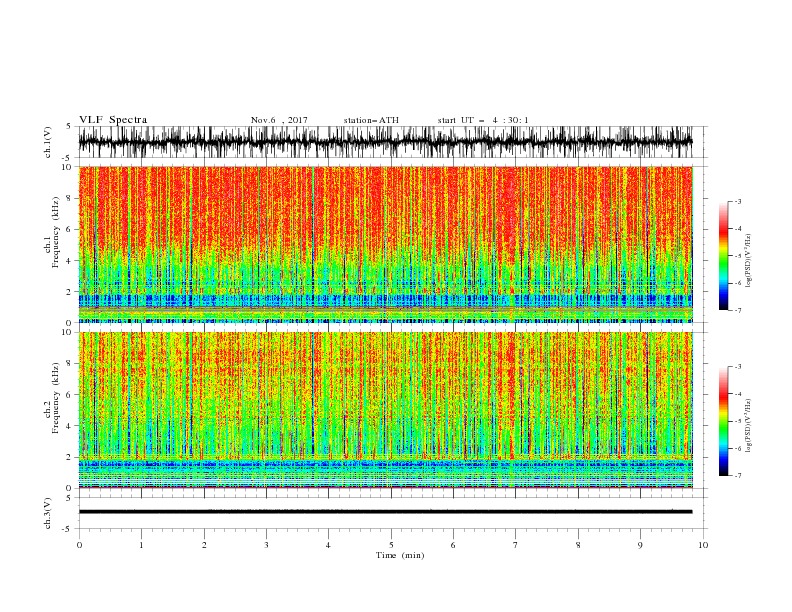Viewport: 792px width, 612px height.
Task: Click the "2" tick on time axis
Action: [204, 545]
